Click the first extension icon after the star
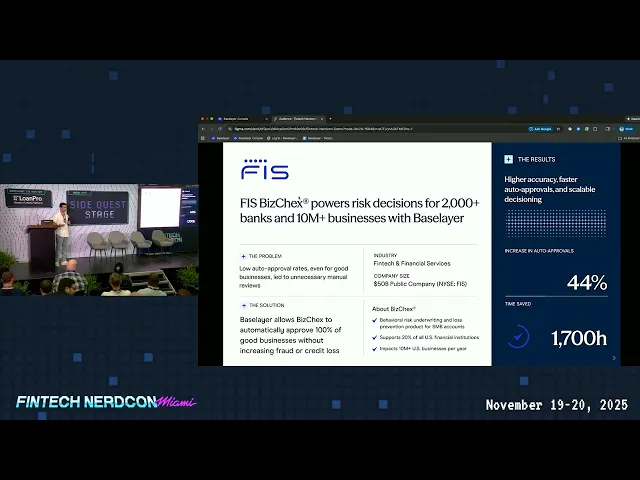The width and height of the screenshot is (640, 480). tap(570, 129)
